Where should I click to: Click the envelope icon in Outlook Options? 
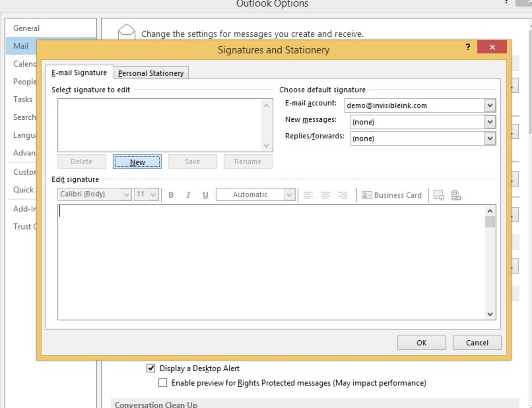(126, 32)
